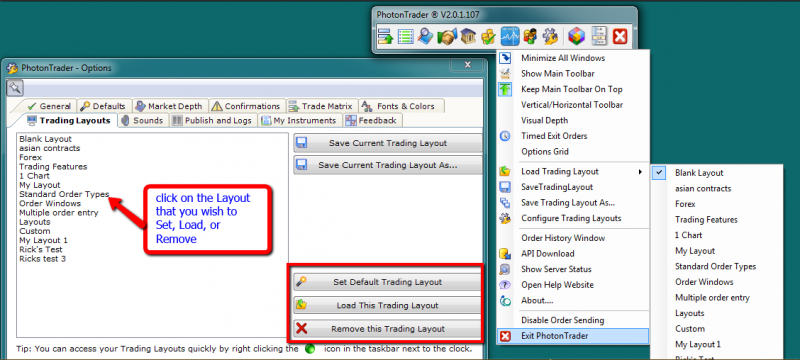Choose Minimize All Windows from menu
This screenshot has height=360, width=800.
(573, 58)
